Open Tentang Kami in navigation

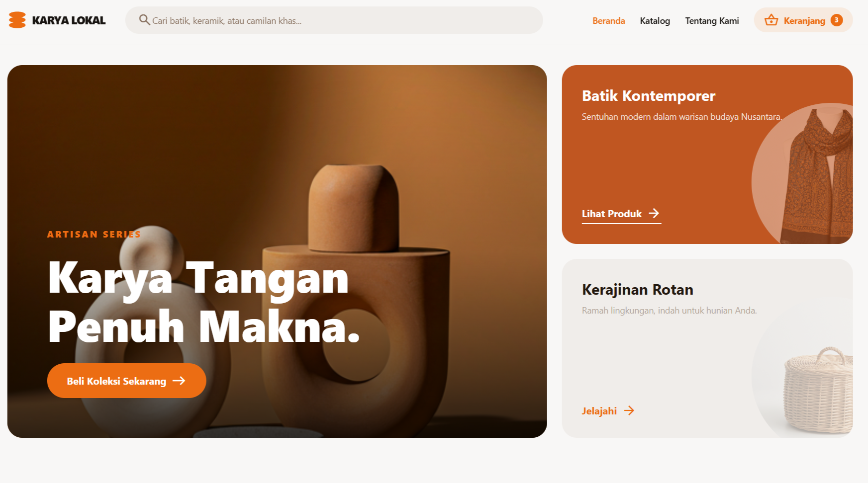pos(712,20)
